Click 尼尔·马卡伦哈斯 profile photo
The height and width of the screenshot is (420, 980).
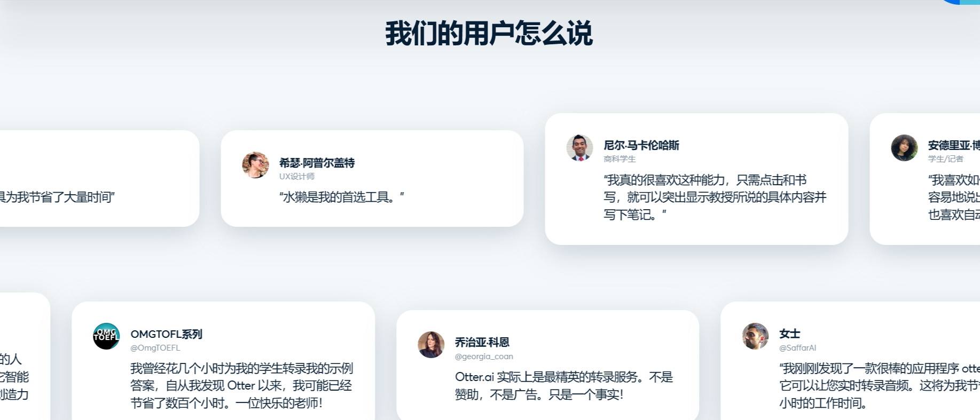click(x=580, y=148)
